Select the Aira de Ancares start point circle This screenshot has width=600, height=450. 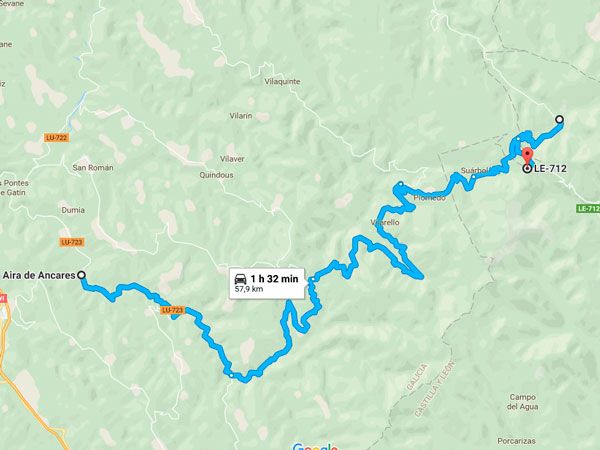81,275
